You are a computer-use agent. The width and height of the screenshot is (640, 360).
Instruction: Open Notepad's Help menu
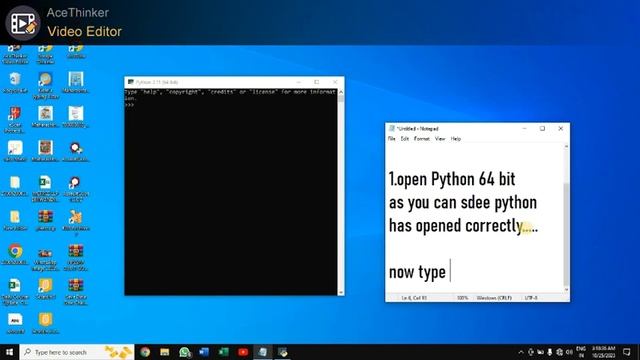456,139
